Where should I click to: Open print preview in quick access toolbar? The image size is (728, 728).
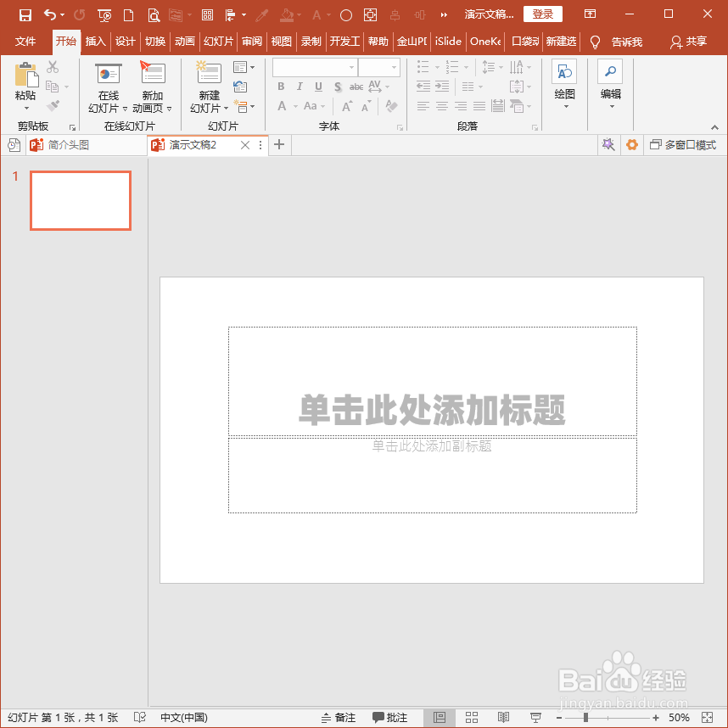click(x=154, y=15)
